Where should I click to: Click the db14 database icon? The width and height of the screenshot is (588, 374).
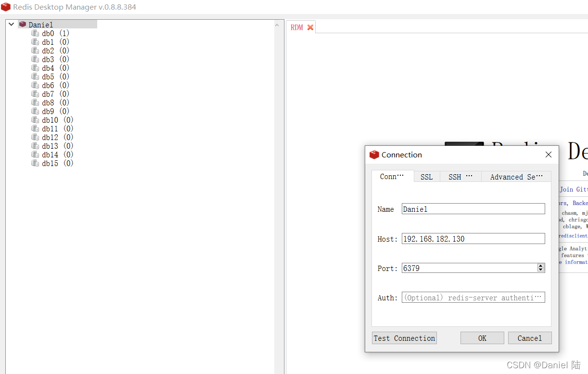coord(35,155)
